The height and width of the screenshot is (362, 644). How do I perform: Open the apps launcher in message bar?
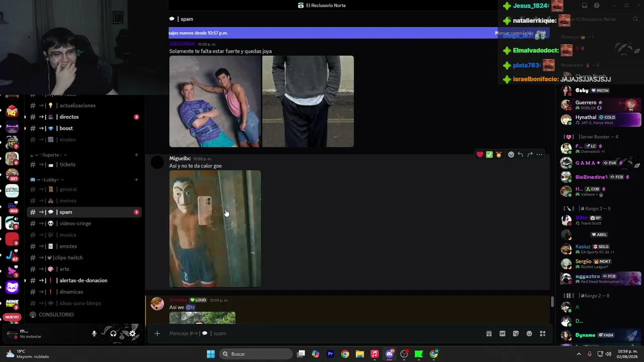[x=542, y=333]
